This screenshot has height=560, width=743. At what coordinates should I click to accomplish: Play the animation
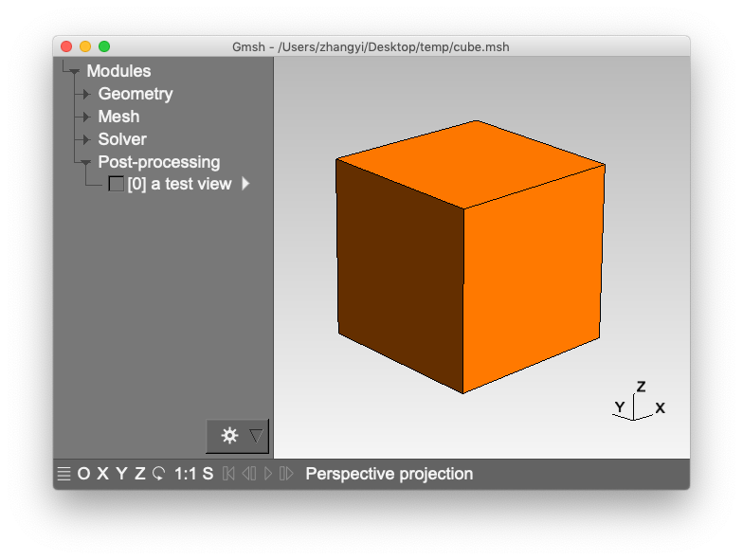pos(267,474)
